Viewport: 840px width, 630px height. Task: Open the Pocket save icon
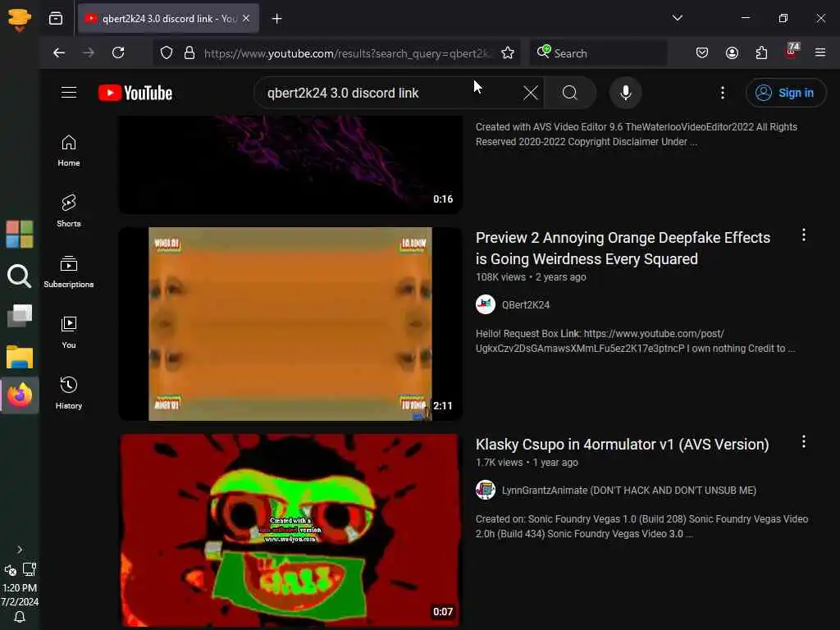pyautogui.click(x=702, y=53)
